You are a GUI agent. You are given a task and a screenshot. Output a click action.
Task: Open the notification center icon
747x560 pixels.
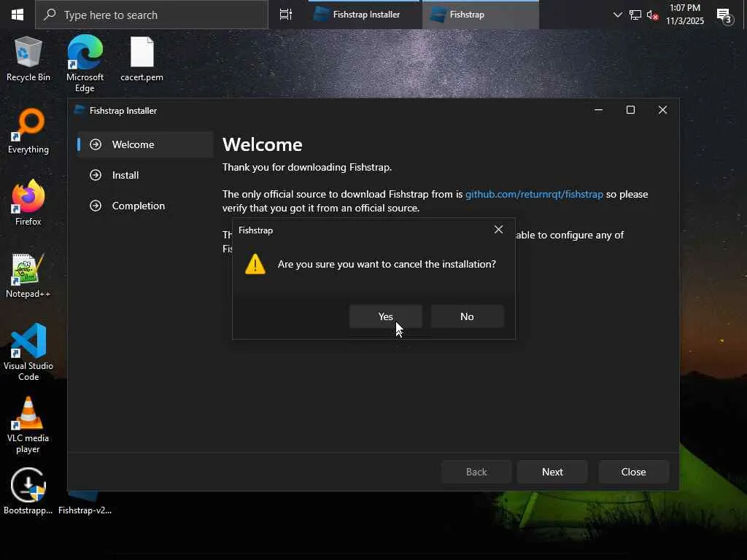tap(725, 16)
